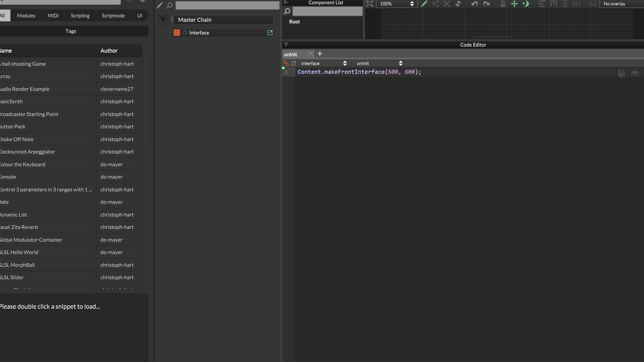Select the 'Audio Render Example' snippet row
This screenshot has height=362, width=644.
tap(71, 89)
